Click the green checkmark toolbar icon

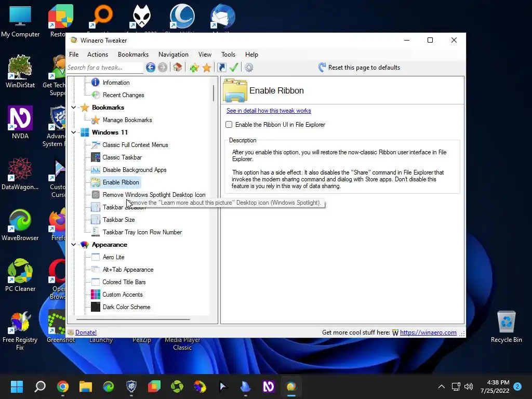pos(234,67)
